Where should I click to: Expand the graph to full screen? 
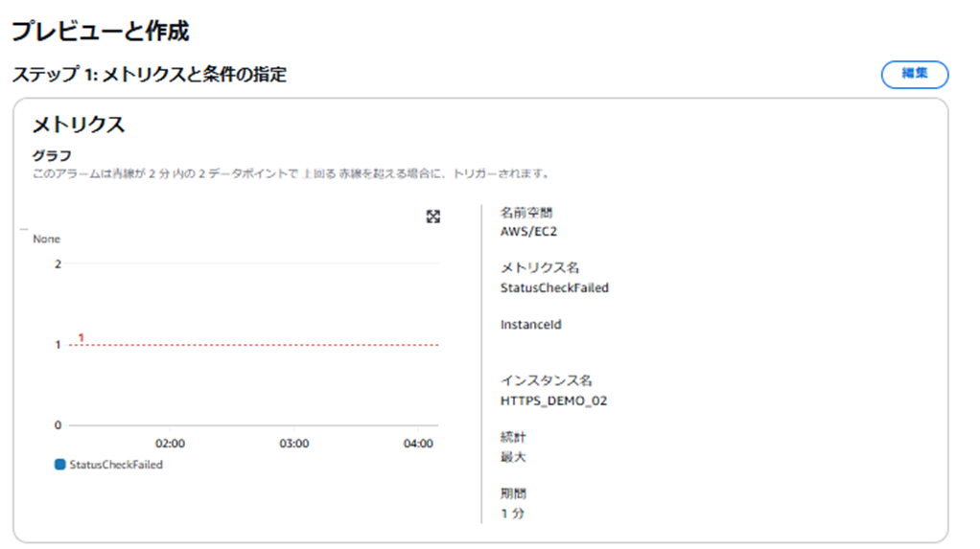433,217
